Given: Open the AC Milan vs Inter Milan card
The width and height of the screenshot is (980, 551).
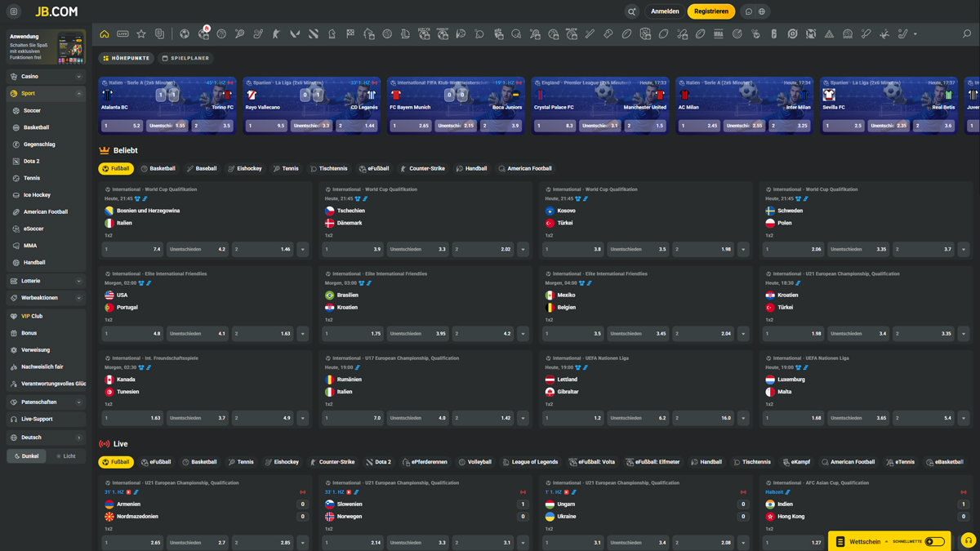Looking at the screenshot, I should 745,105.
